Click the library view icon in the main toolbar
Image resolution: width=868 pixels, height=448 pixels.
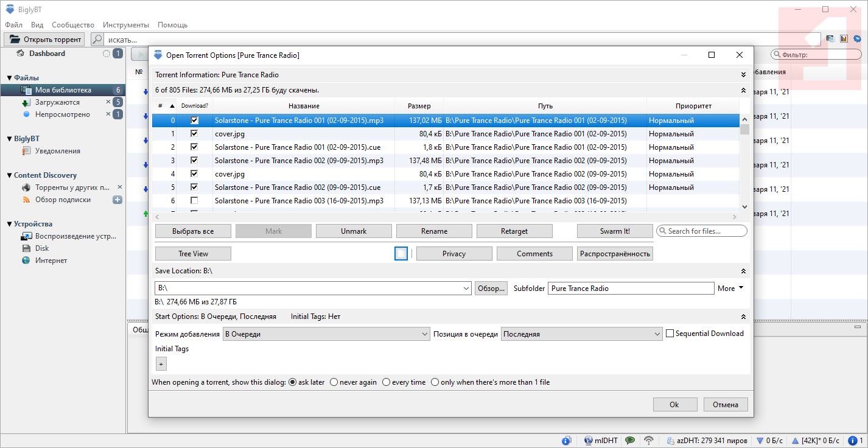830,38
